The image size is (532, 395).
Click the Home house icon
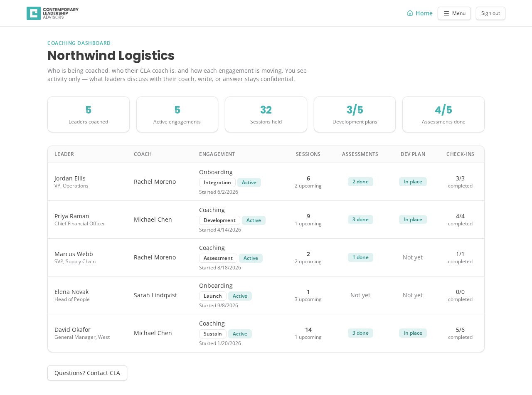[x=410, y=13]
